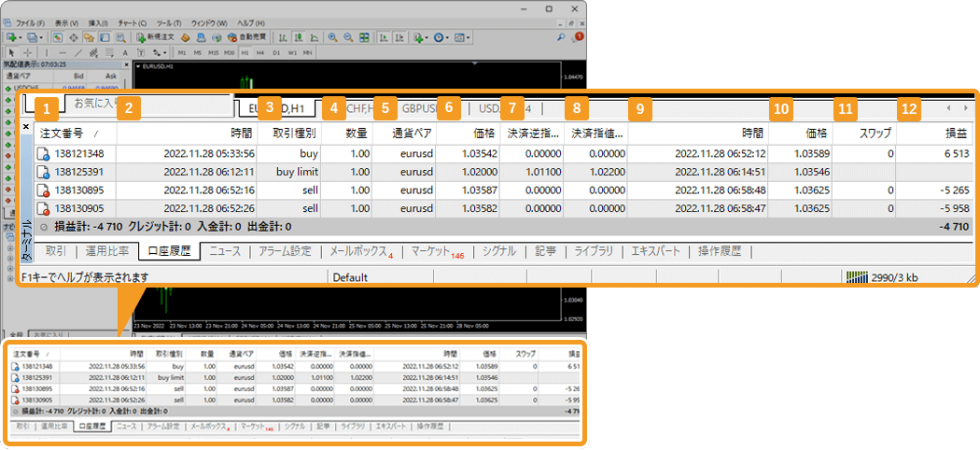Toggle the Market Watch window icon
Image resolution: width=980 pixels, height=450 pixels.
pyautogui.click(x=58, y=37)
